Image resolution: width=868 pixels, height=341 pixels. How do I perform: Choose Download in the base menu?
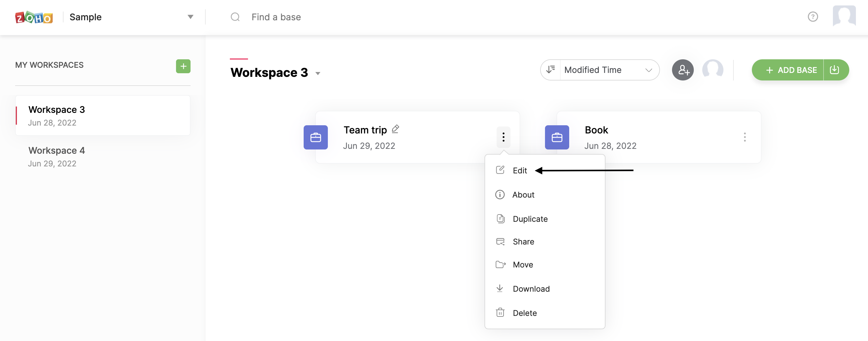(x=531, y=289)
